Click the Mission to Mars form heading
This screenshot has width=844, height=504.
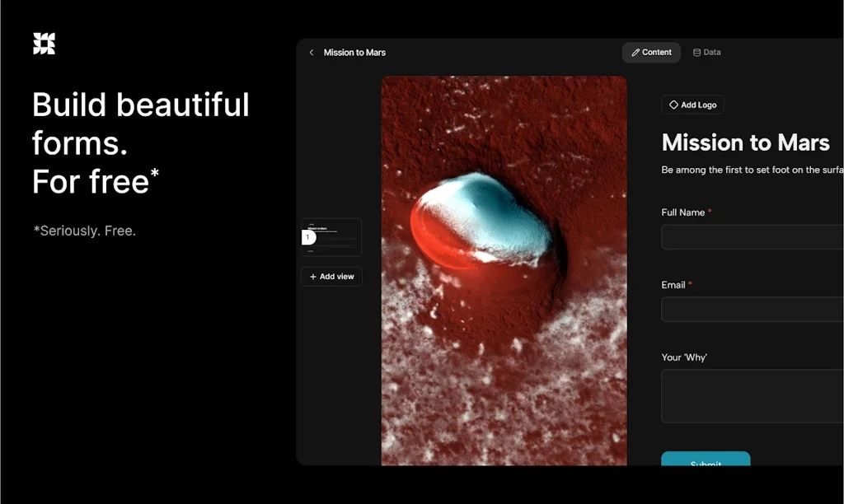745,142
